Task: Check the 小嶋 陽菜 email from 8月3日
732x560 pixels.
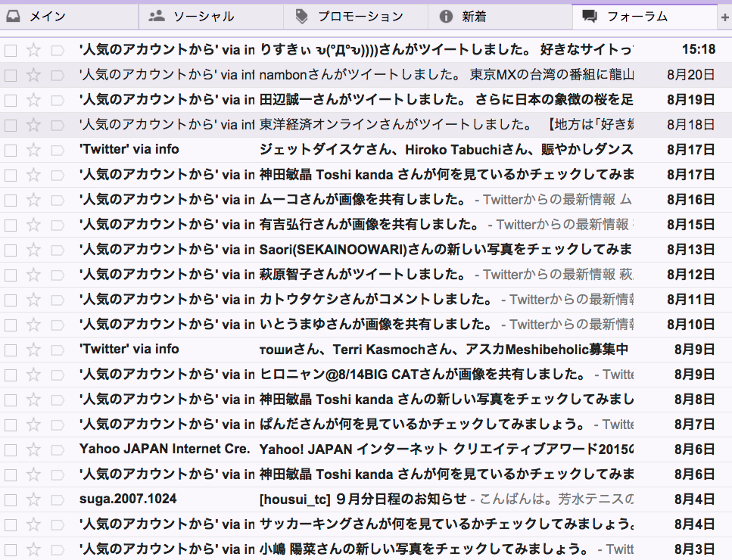Action: click(11, 549)
